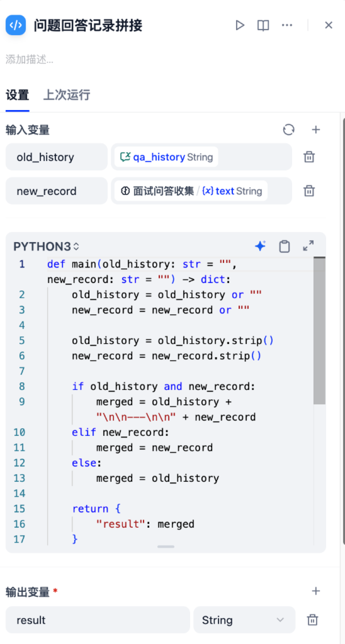
Task: Click the code editor vertical scrollbar
Action: click(x=320, y=330)
